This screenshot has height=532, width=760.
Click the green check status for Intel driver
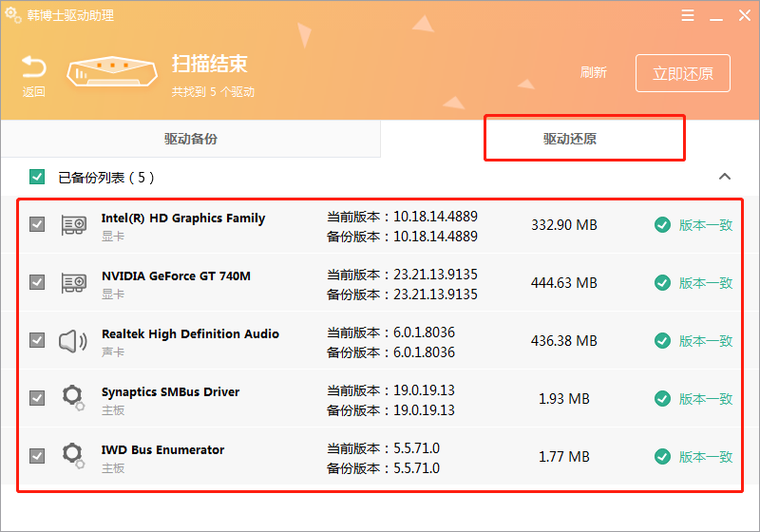point(662,225)
